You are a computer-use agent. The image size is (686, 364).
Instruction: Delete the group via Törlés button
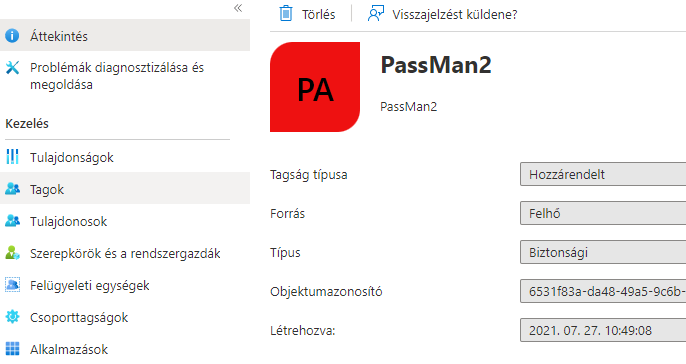click(307, 14)
